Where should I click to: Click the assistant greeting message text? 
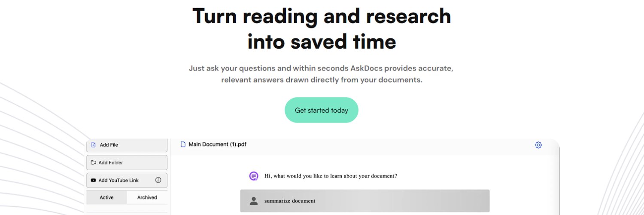click(x=331, y=176)
